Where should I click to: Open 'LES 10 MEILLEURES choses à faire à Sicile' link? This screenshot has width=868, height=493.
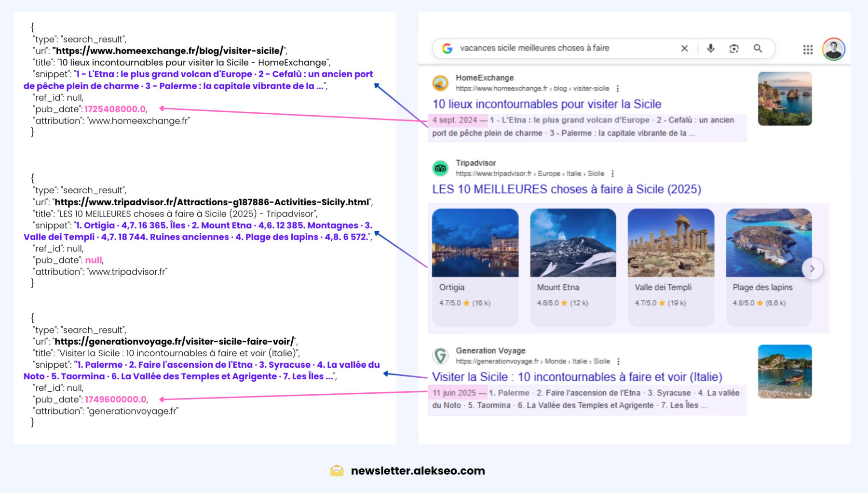pos(567,189)
